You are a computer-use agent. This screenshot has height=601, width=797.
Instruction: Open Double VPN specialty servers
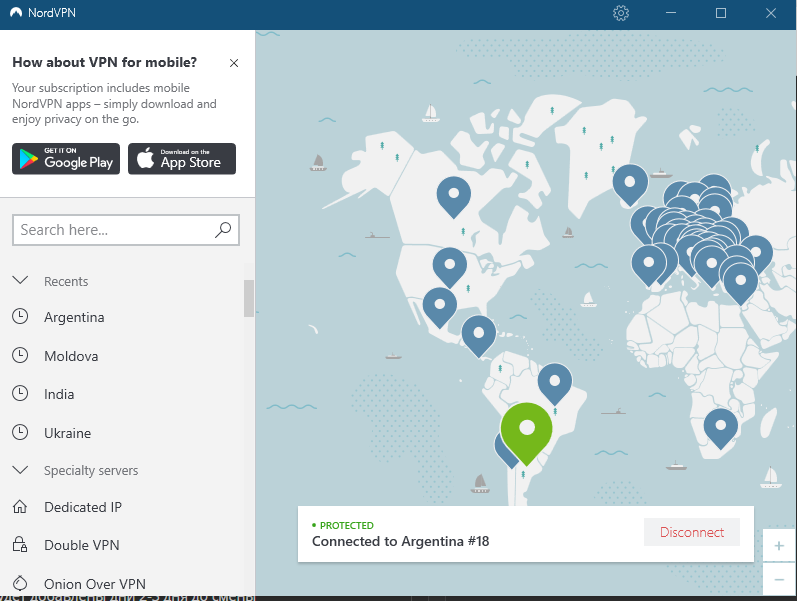[82, 545]
